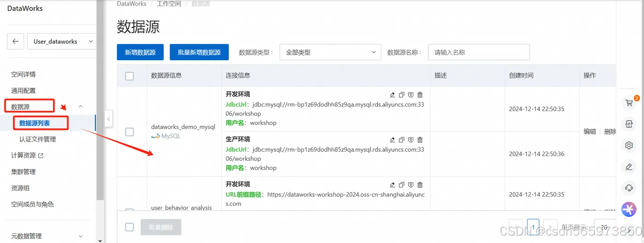Edit user_behavior_analysis 开发环境 connection (pencil icon)

point(392,185)
